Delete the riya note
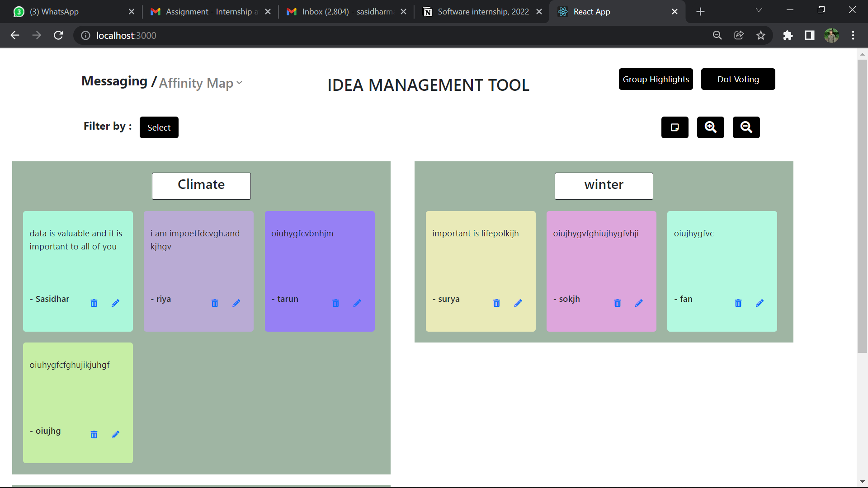Image resolution: width=868 pixels, height=488 pixels. click(215, 303)
